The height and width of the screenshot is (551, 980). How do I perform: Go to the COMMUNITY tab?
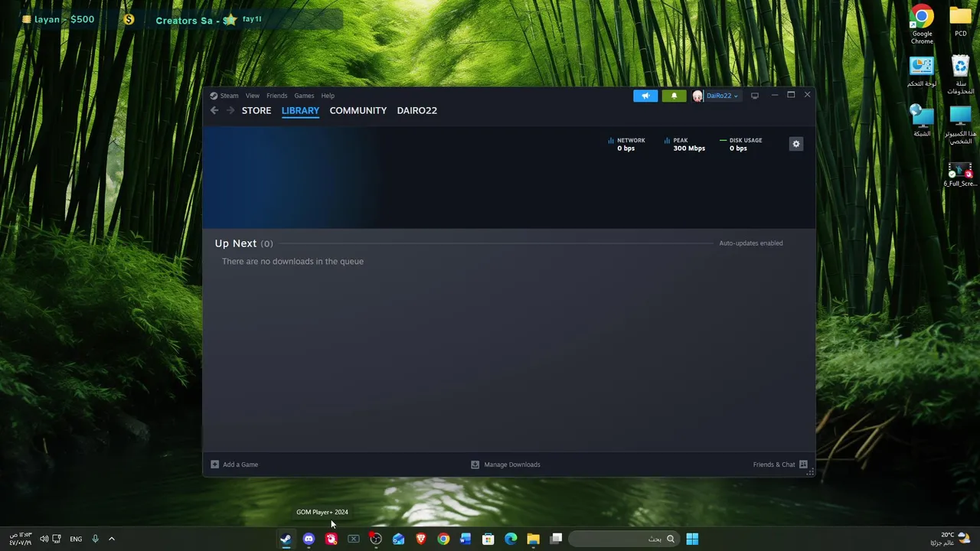pyautogui.click(x=358, y=110)
